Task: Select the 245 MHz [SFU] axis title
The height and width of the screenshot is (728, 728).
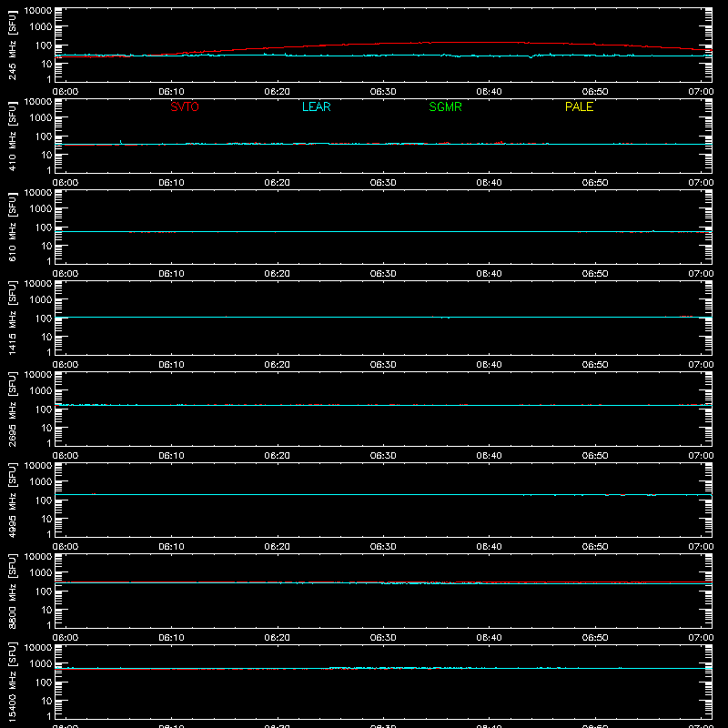Action: [x=12, y=45]
